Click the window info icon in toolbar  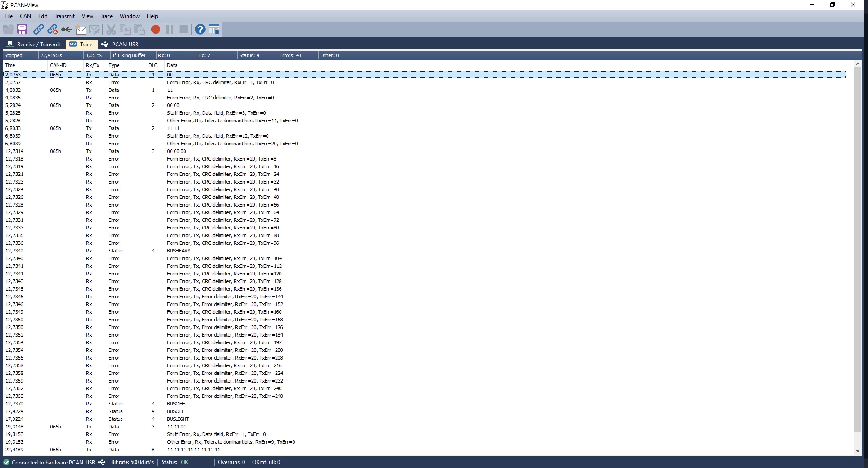coord(214,30)
